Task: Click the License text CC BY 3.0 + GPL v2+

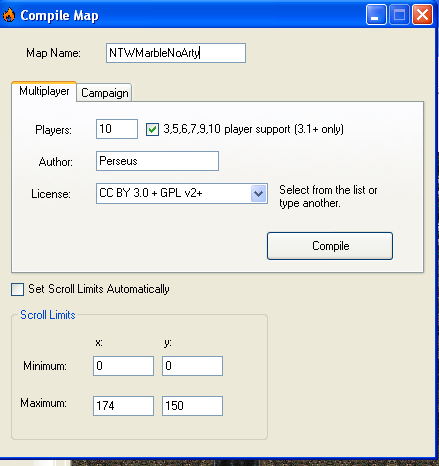Action: pos(151,193)
